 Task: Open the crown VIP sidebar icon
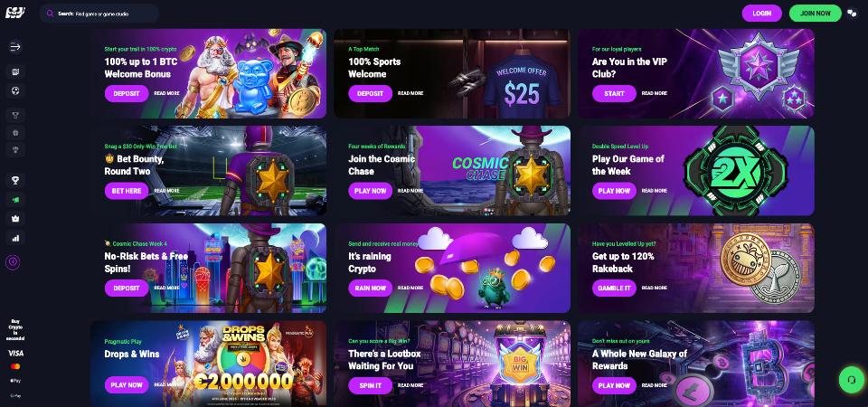[15, 218]
